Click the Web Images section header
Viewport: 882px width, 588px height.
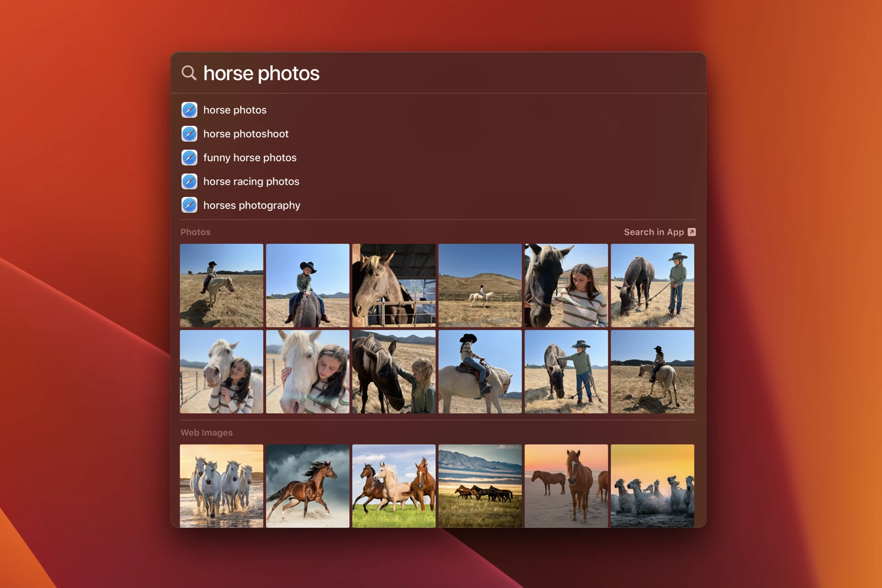click(x=206, y=433)
